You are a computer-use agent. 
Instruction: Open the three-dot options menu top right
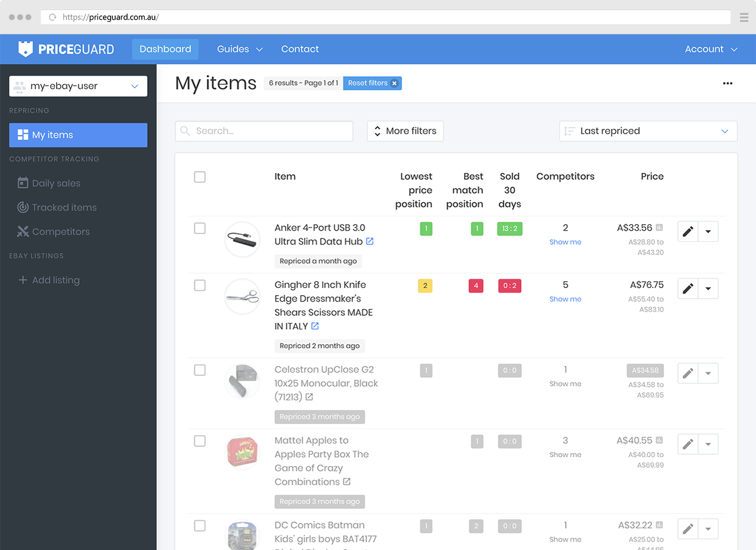coord(728,83)
